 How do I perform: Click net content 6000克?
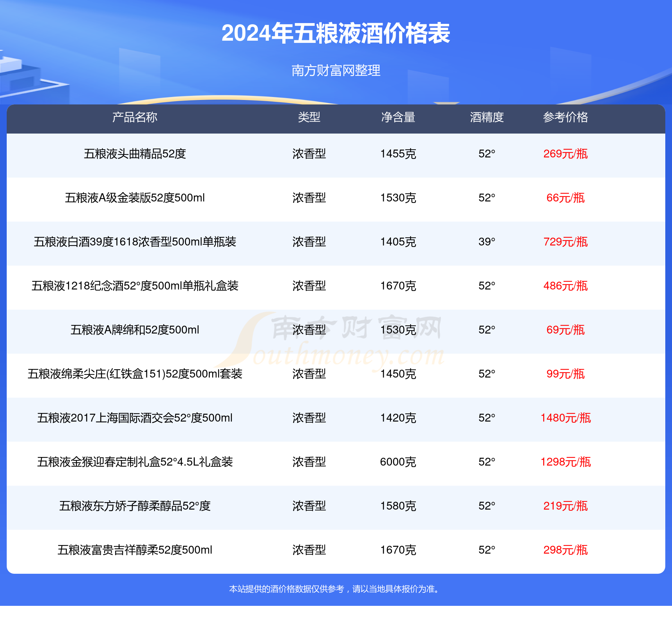click(398, 462)
